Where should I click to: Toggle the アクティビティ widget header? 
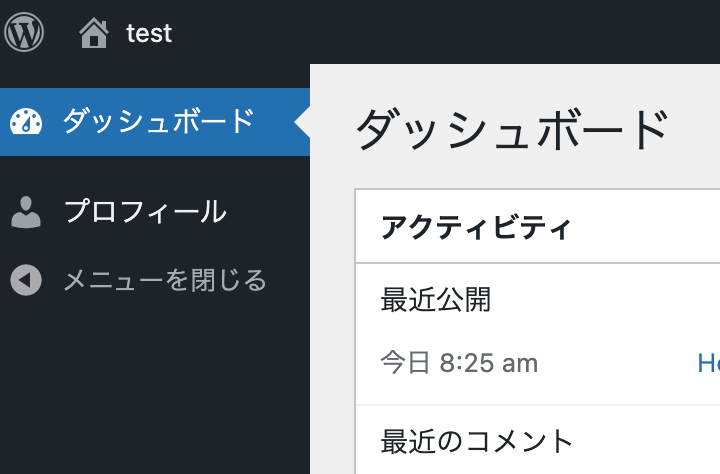537,226
